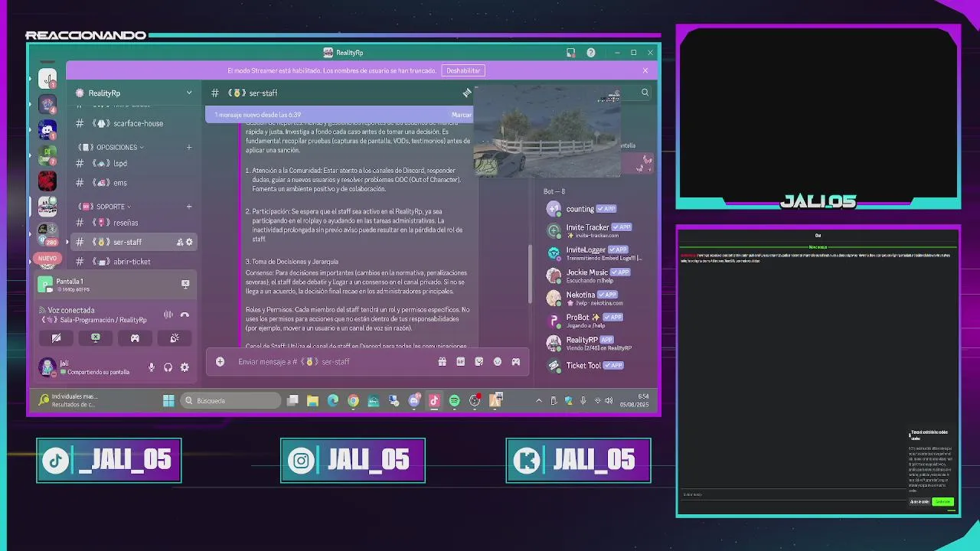Click the 1 mensaje nuevo desde las 6:39 bar
The image size is (980, 551).
[339, 115]
